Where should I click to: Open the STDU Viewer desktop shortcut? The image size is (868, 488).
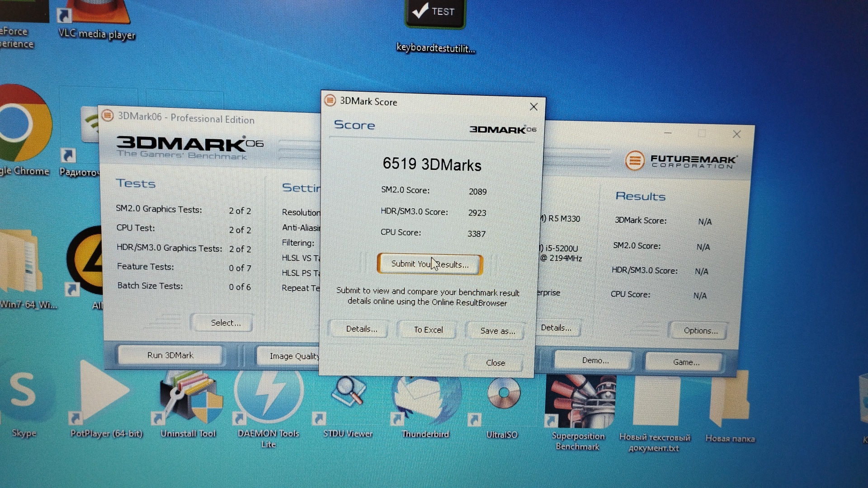(348, 407)
